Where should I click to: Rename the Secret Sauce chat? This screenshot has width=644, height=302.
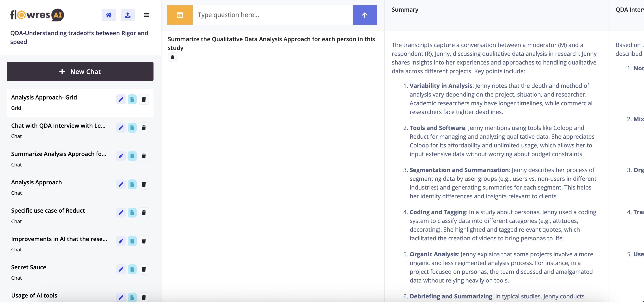point(121,269)
